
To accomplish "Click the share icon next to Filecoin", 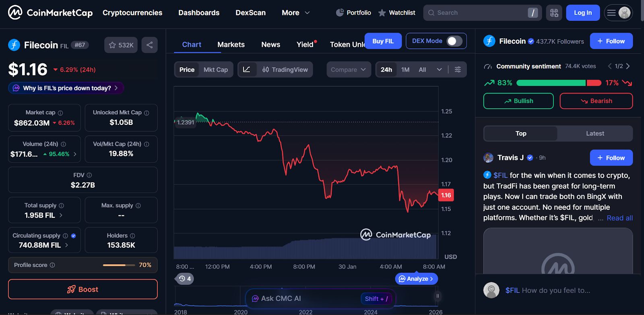I will point(149,45).
